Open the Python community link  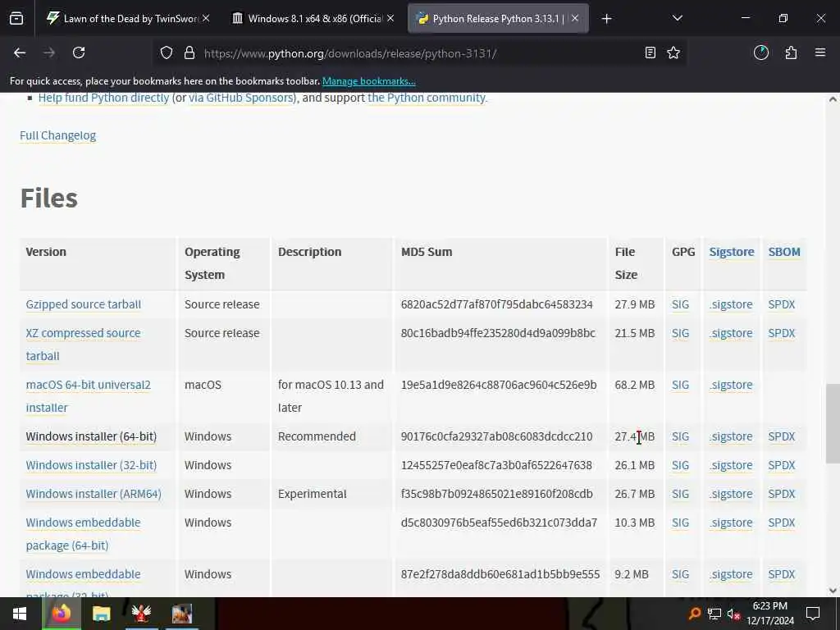coord(427,98)
